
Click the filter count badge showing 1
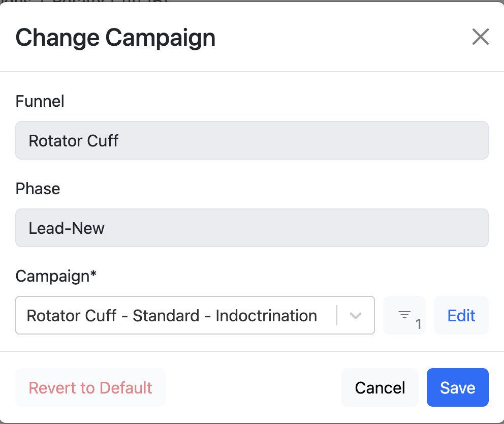pyautogui.click(x=419, y=324)
